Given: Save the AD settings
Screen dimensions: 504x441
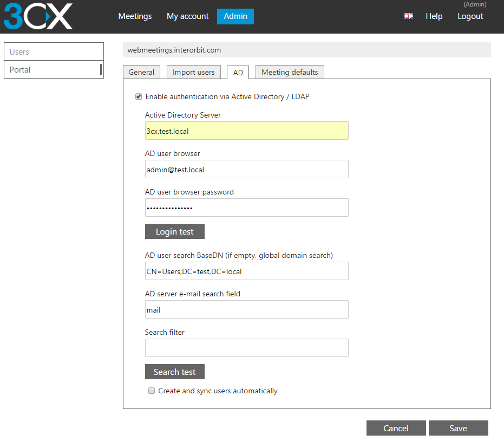Looking at the screenshot, I should tap(459, 428).
